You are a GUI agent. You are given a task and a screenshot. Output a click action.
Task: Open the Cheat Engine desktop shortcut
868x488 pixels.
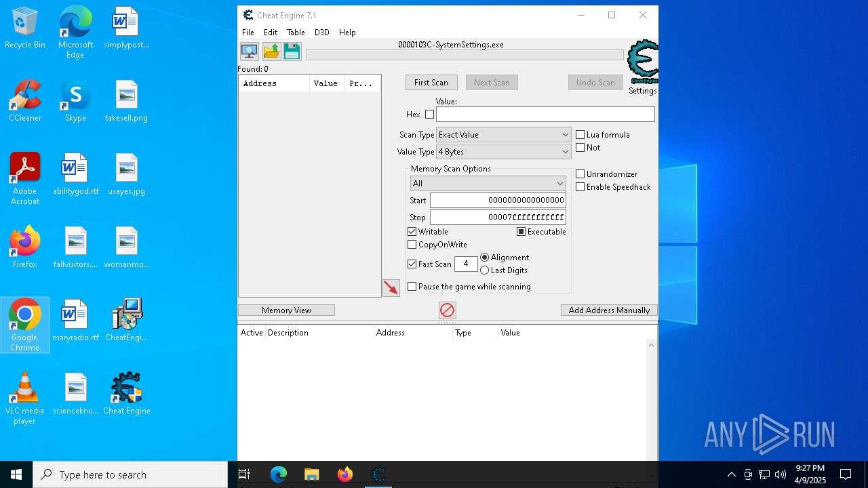point(126,394)
